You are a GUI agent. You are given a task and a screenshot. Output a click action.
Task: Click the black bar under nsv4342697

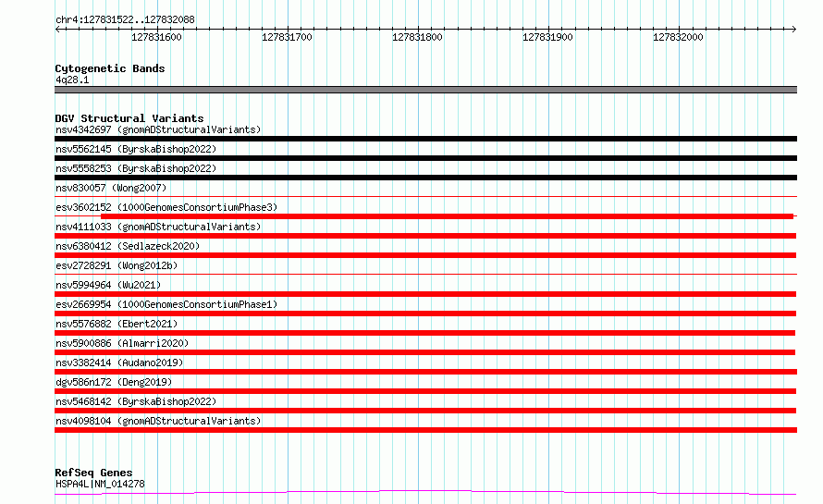click(x=425, y=139)
